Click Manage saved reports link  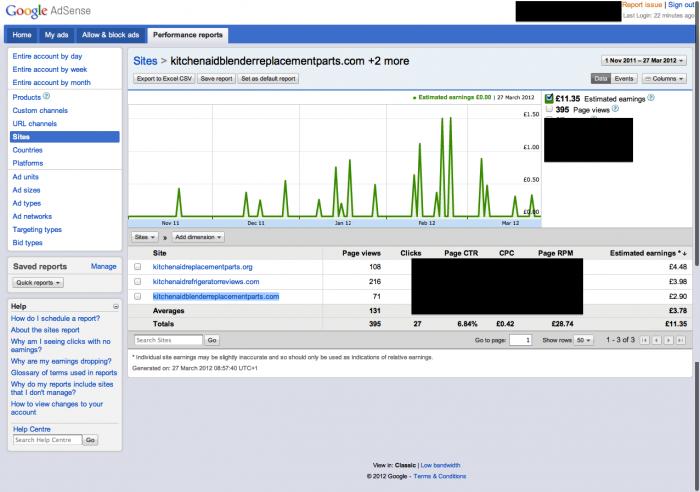104,267
